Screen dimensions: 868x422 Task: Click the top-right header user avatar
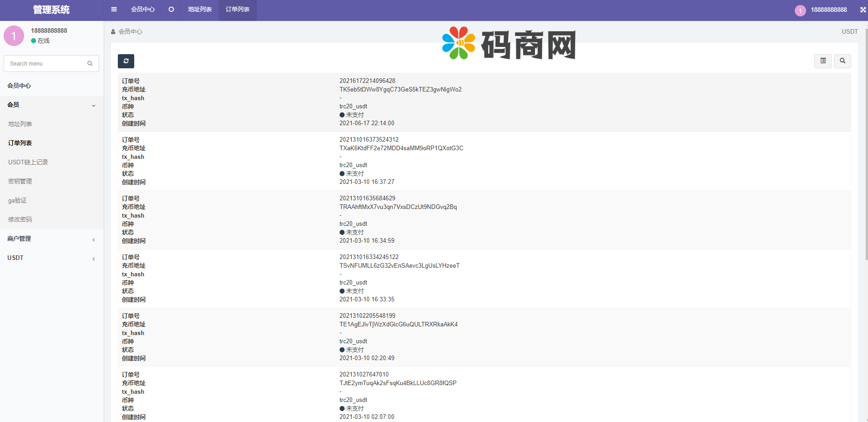click(x=800, y=10)
